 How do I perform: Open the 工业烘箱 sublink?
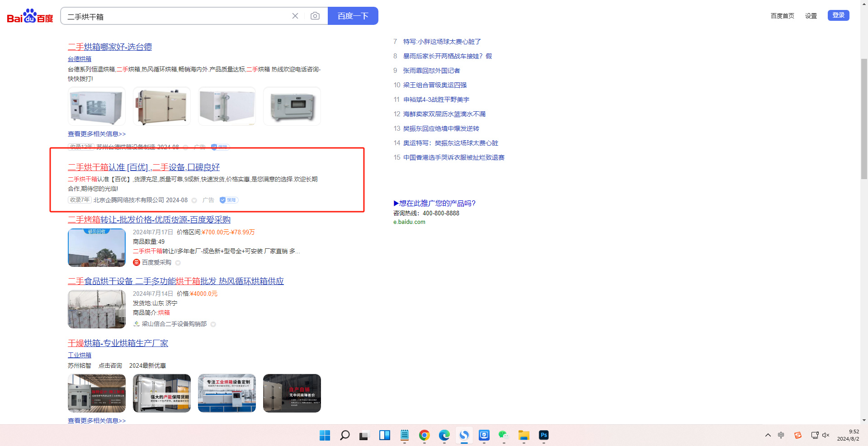(80, 355)
